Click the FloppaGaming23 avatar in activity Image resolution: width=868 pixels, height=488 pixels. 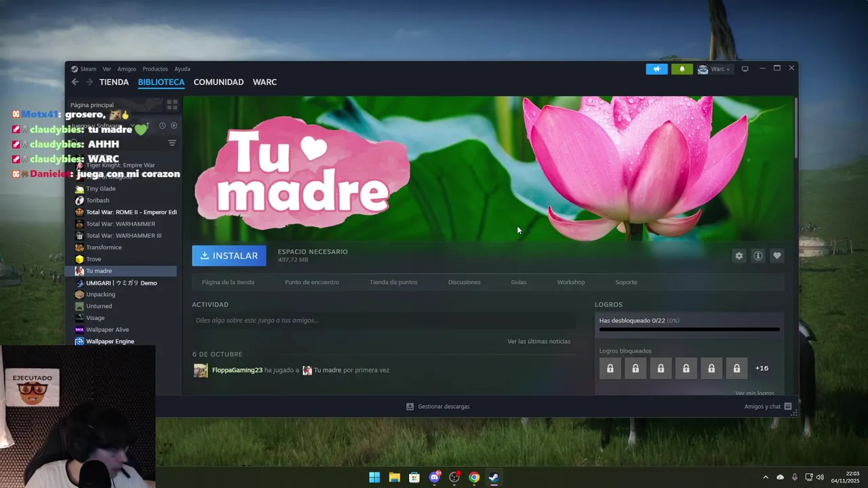click(201, 370)
